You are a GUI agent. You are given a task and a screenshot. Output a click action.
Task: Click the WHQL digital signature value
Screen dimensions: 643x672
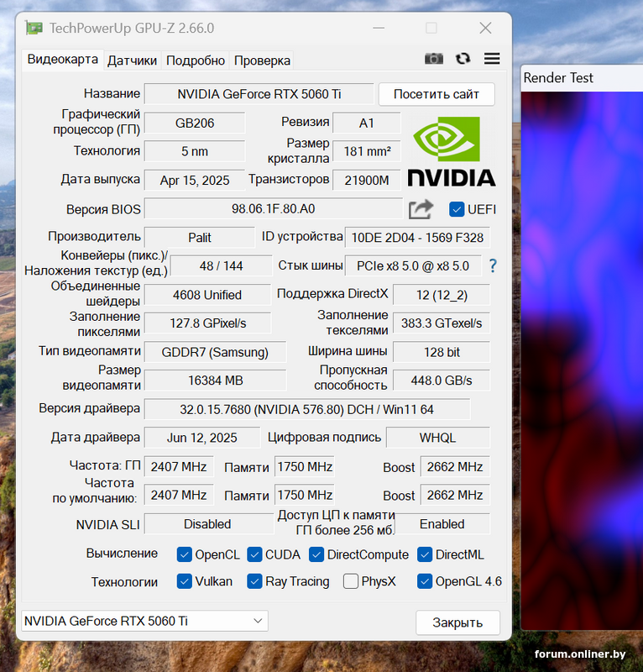[x=438, y=438]
